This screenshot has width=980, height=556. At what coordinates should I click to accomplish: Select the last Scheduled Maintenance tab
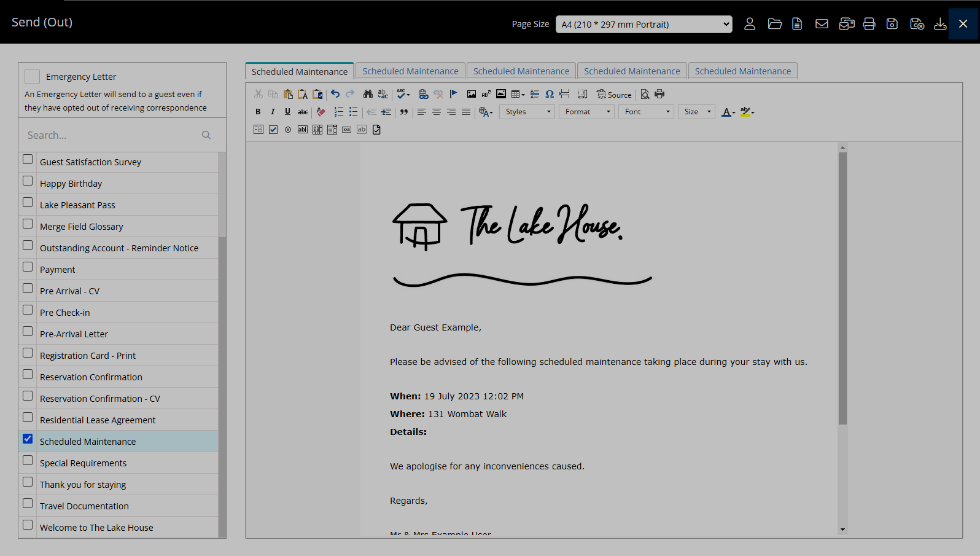[x=742, y=71]
